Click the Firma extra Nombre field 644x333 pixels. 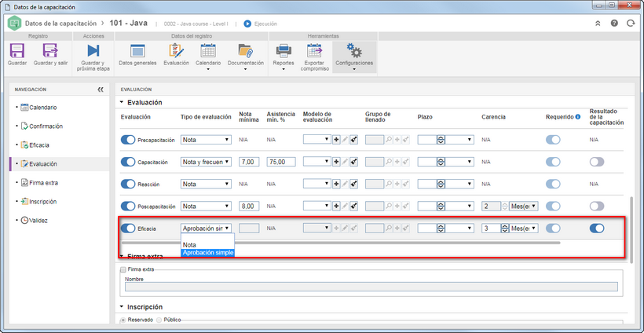[x=371, y=287]
